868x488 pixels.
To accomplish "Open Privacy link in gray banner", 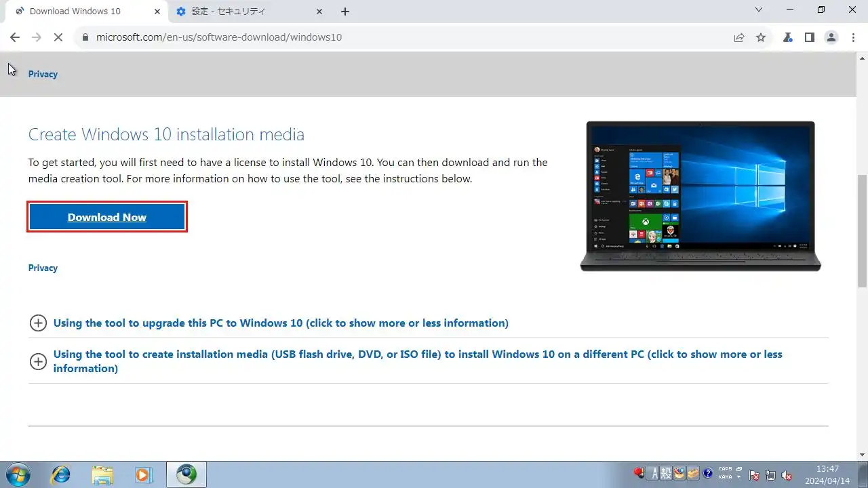I will pos(43,74).
